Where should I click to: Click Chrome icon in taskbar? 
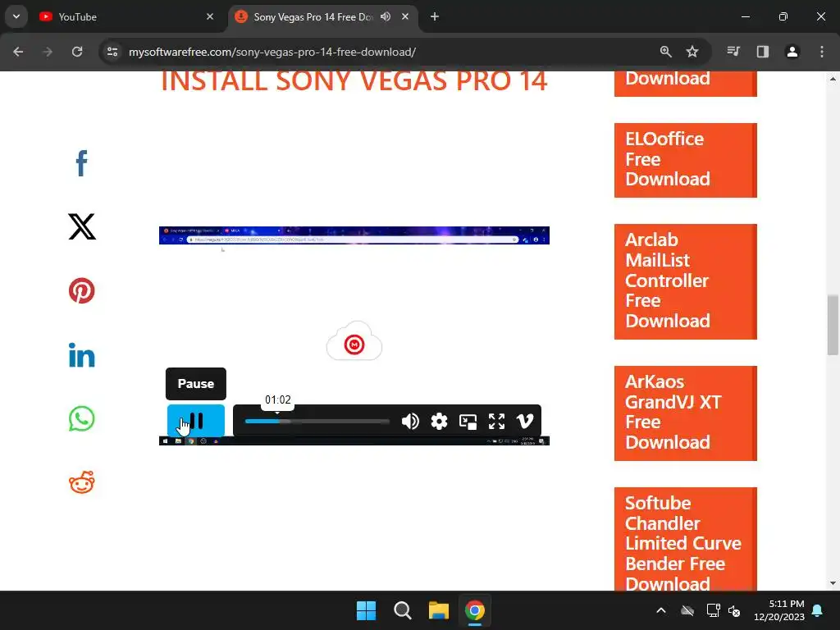click(475, 610)
